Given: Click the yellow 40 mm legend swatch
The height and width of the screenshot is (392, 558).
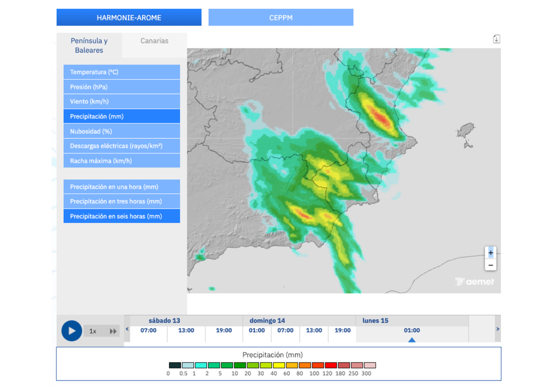Looking at the screenshot, I should (x=278, y=365).
